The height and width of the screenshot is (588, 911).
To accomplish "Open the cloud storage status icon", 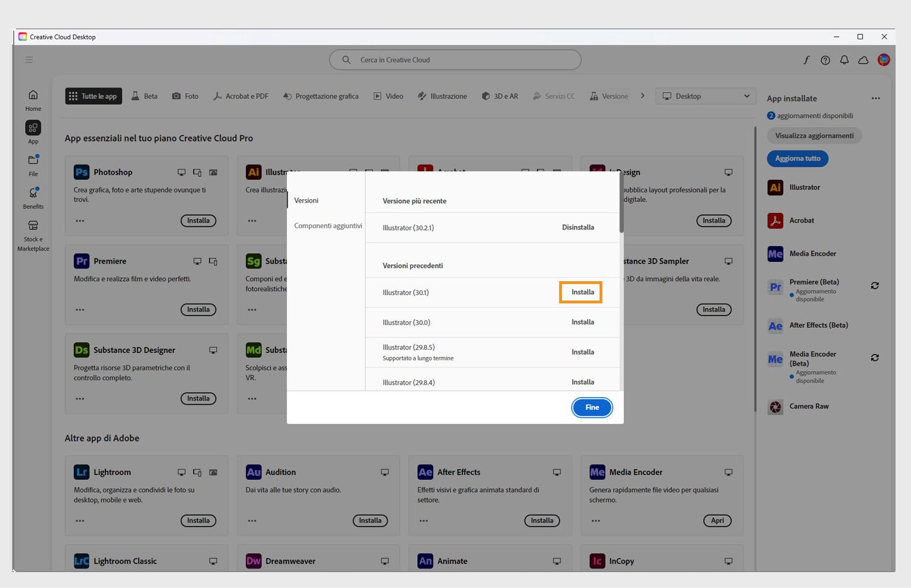I will tap(863, 60).
